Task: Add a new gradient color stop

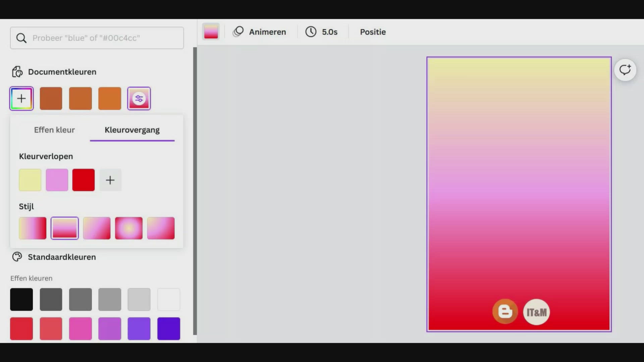Action: [x=110, y=180]
